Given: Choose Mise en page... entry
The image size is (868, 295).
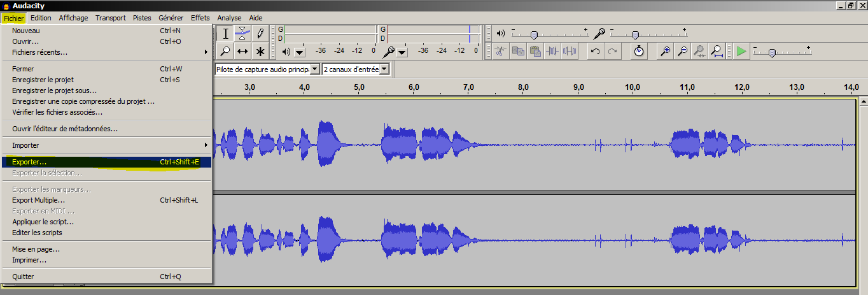Looking at the screenshot, I should pos(107,249).
